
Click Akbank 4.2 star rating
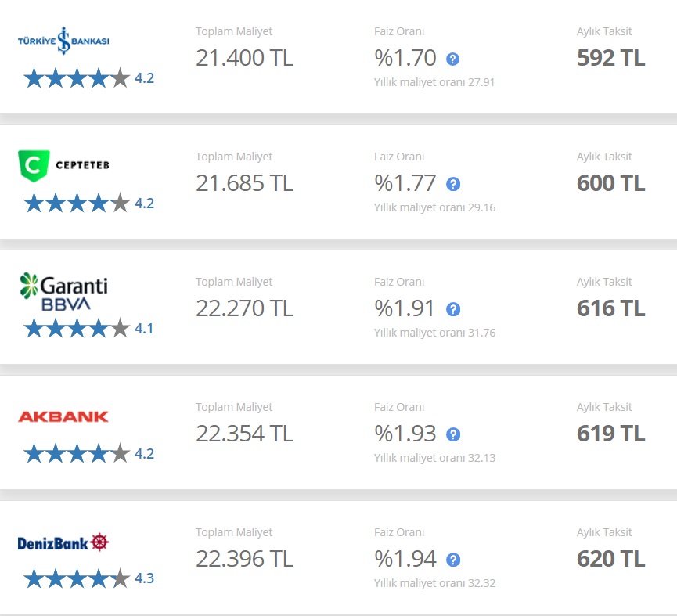pyautogui.click(x=89, y=454)
